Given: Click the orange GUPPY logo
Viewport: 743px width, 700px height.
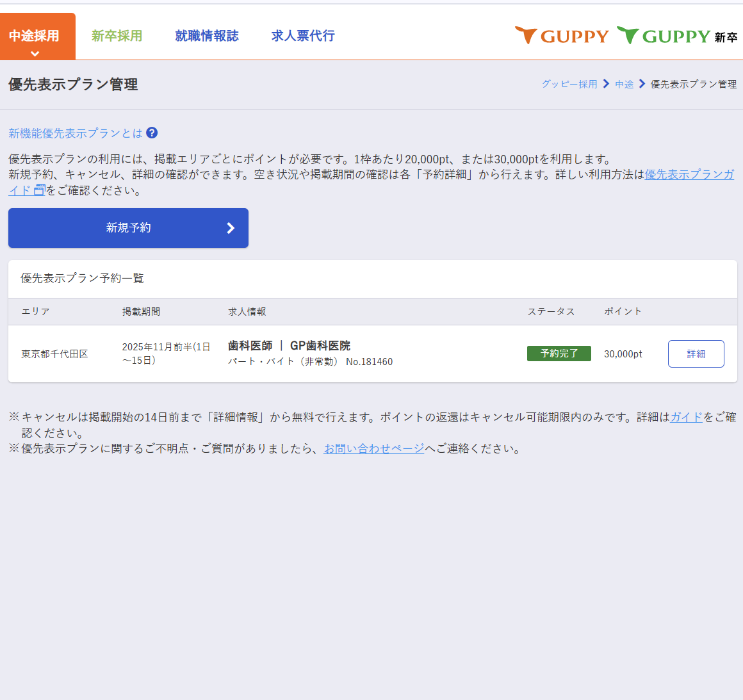Looking at the screenshot, I should pos(562,36).
